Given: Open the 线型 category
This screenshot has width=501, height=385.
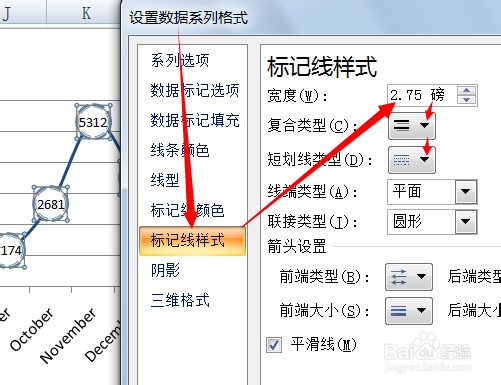Looking at the screenshot, I should 165,180.
